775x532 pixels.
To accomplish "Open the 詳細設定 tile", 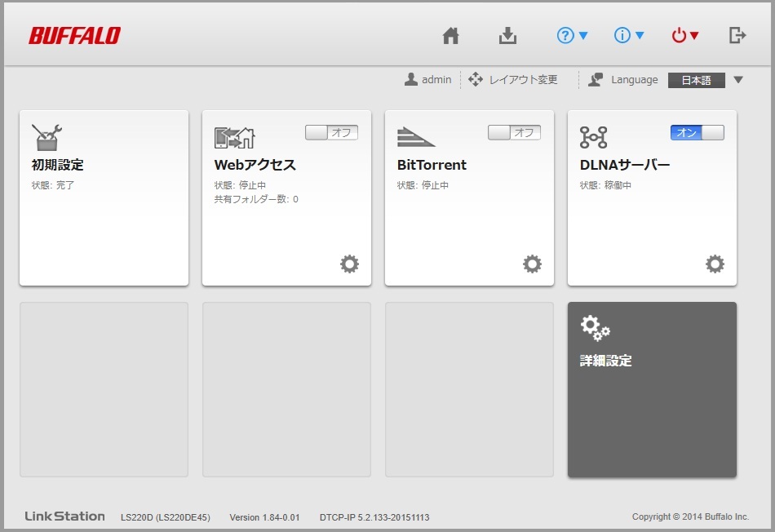I will point(652,389).
